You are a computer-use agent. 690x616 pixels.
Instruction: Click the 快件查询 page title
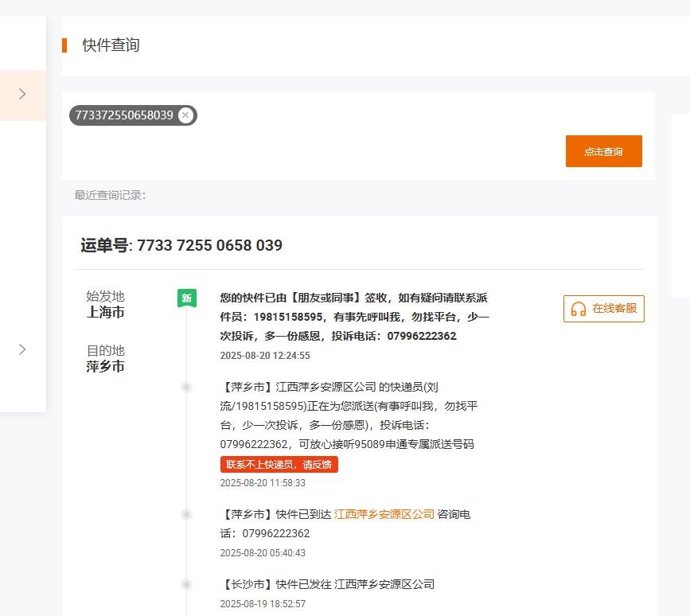coord(111,45)
